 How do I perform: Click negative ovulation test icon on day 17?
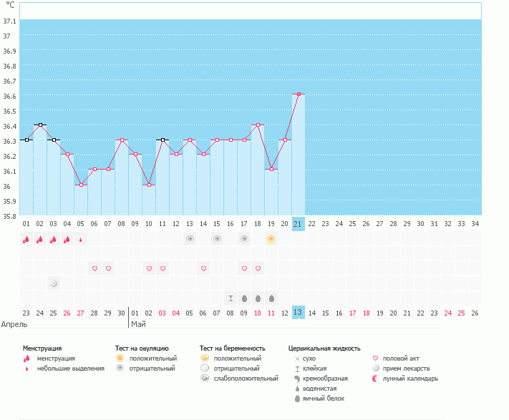click(x=244, y=240)
